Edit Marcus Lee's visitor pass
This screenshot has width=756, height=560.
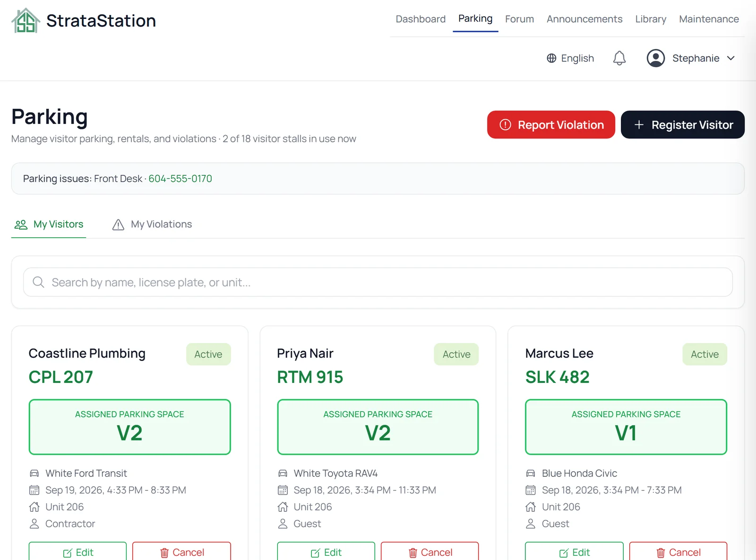tap(574, 552)
